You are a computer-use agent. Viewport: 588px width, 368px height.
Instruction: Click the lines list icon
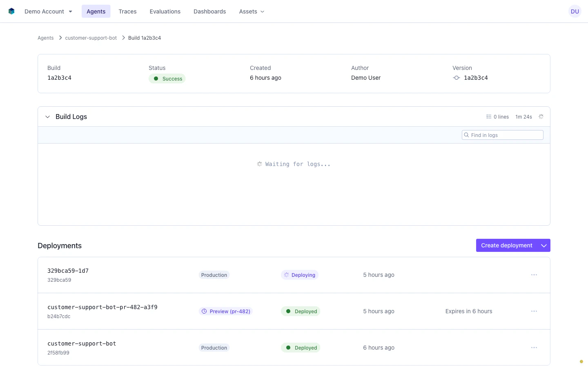click(x=489, y=117)
